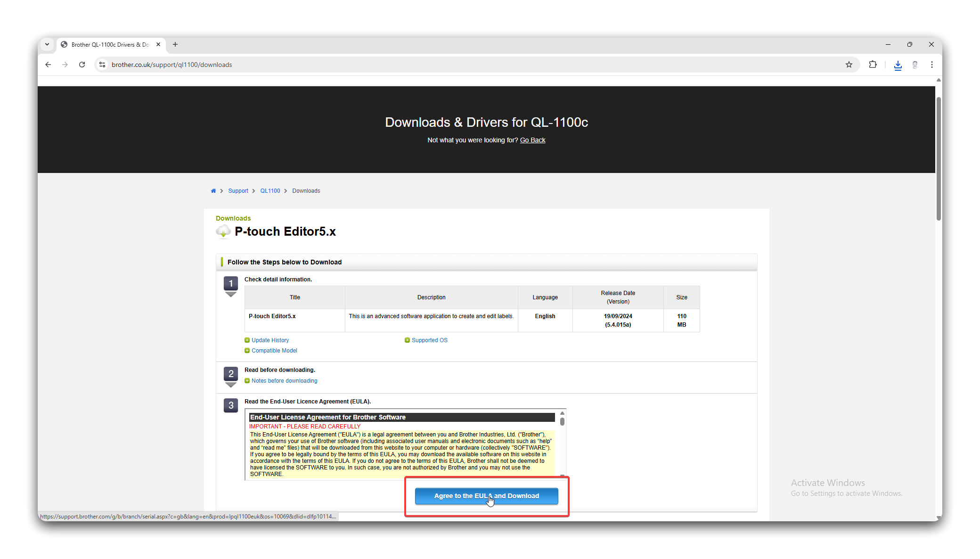Bookmark this page with star icon
The image size is (980, 559).
coord(849,65)
